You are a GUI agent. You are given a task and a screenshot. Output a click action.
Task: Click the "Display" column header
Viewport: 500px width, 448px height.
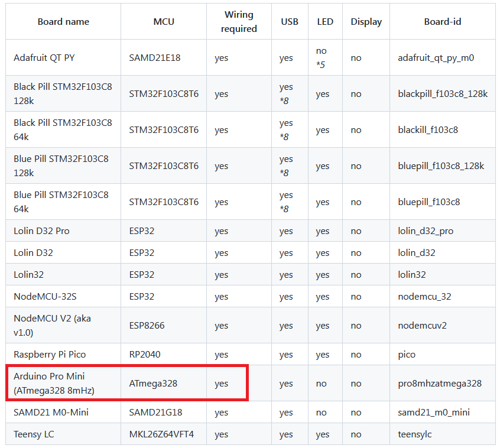click(366, 22)
